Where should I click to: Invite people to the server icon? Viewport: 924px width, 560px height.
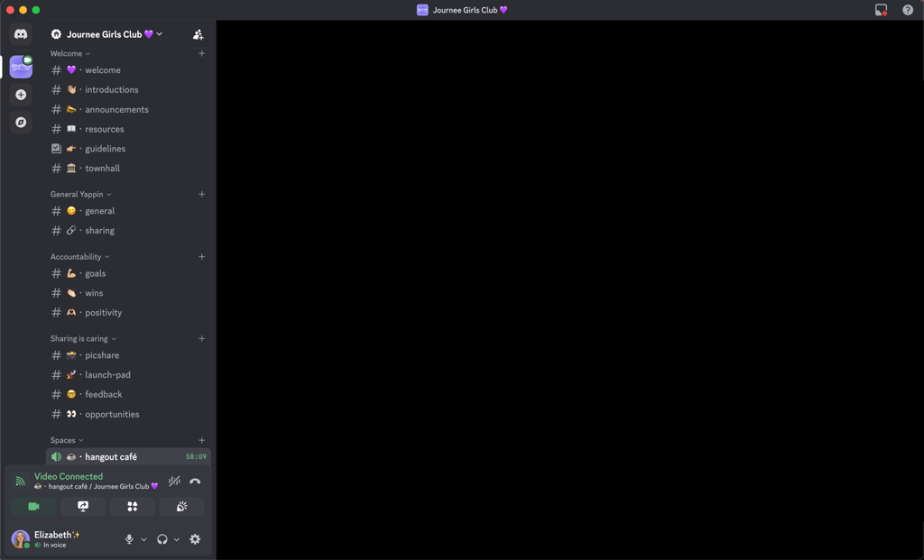coord(198,35)
